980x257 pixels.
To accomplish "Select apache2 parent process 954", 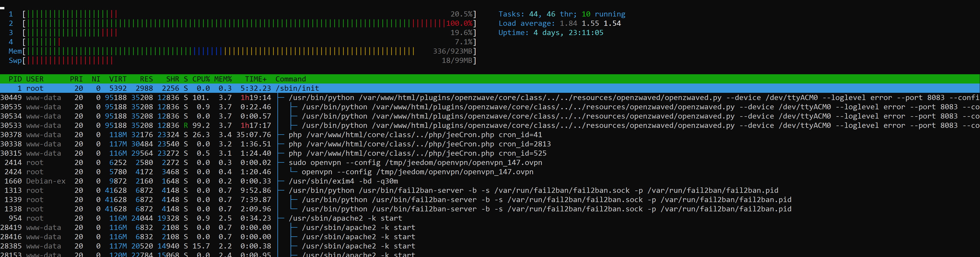I will (490, 218).
